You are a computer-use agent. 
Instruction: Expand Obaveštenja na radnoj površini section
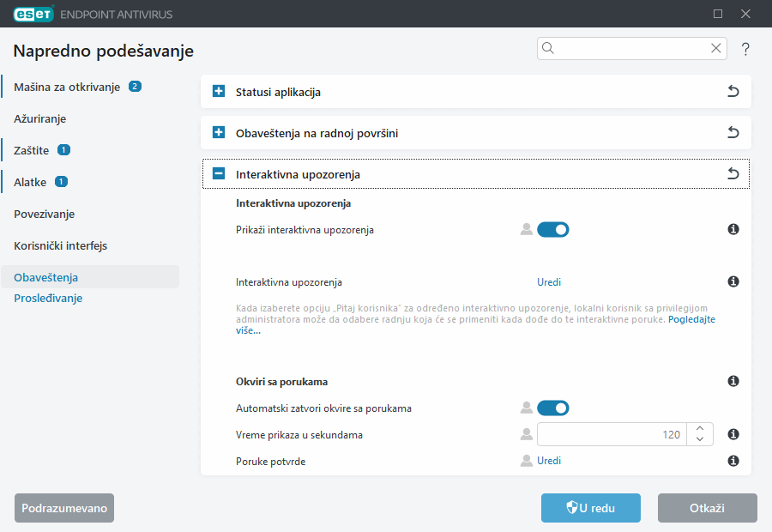point(219,132)
